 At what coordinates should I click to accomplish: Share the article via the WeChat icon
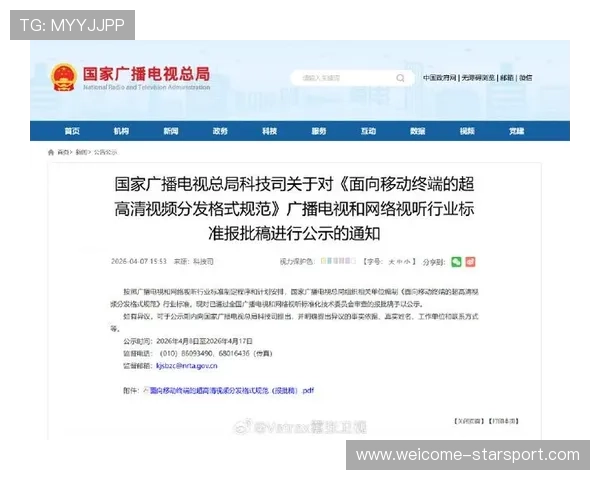pos(456,262)
